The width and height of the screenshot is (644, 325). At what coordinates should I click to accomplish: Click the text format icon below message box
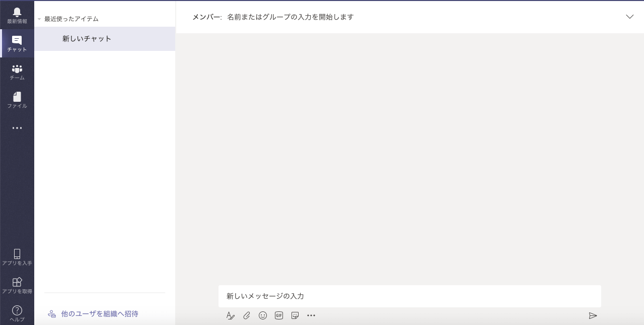click(231, 315)
